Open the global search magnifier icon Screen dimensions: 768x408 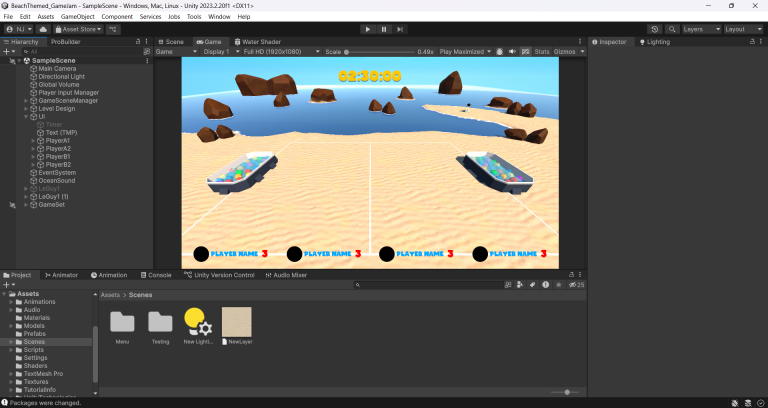pyautogui.click(x=672, y=29)
